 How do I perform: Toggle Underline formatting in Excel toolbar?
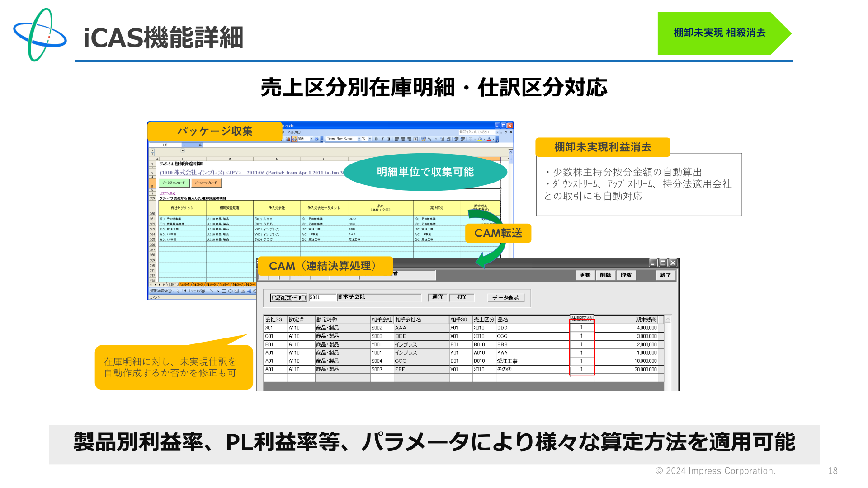point(389,139)
